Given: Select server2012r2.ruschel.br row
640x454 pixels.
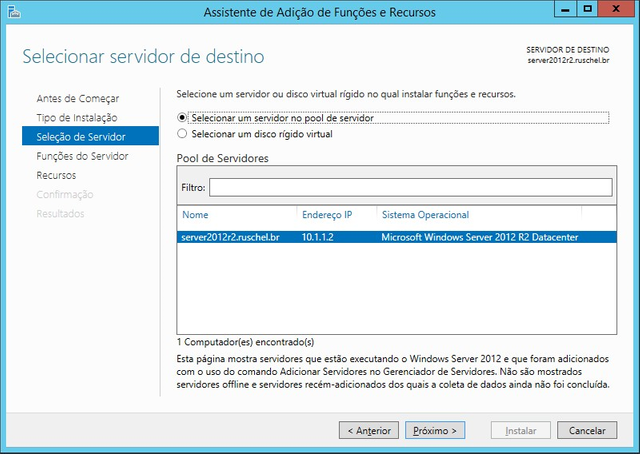Looking at the screenshot, I should (397, 237).
